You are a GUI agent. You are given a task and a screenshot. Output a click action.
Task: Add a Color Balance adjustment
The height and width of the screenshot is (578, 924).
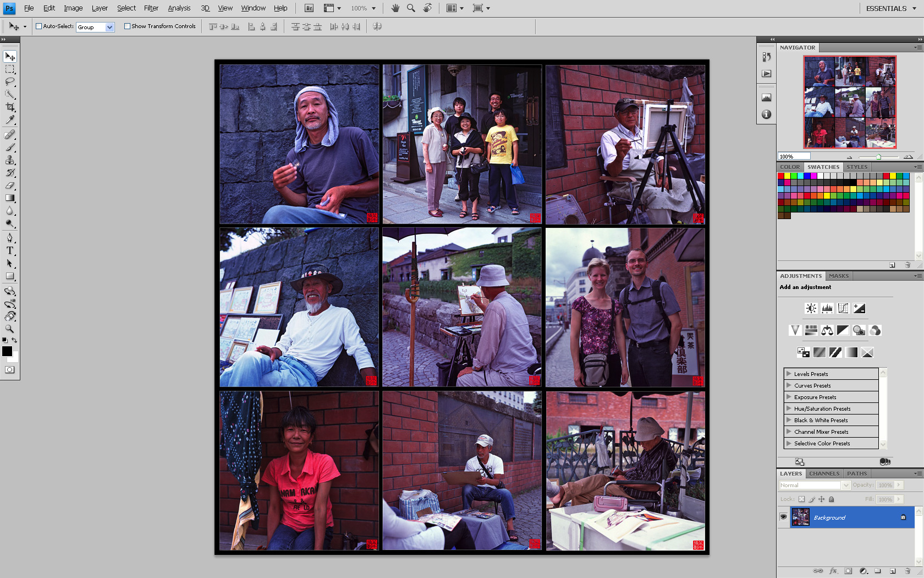click(827, 330)
